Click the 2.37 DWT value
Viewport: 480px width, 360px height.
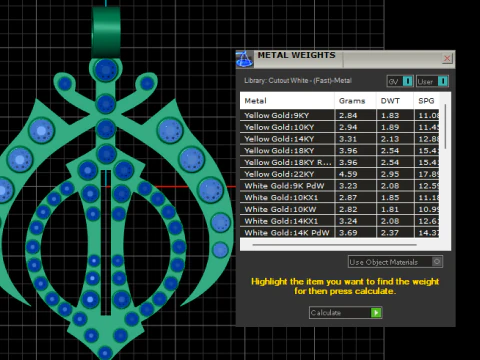(x=390, y=233)
